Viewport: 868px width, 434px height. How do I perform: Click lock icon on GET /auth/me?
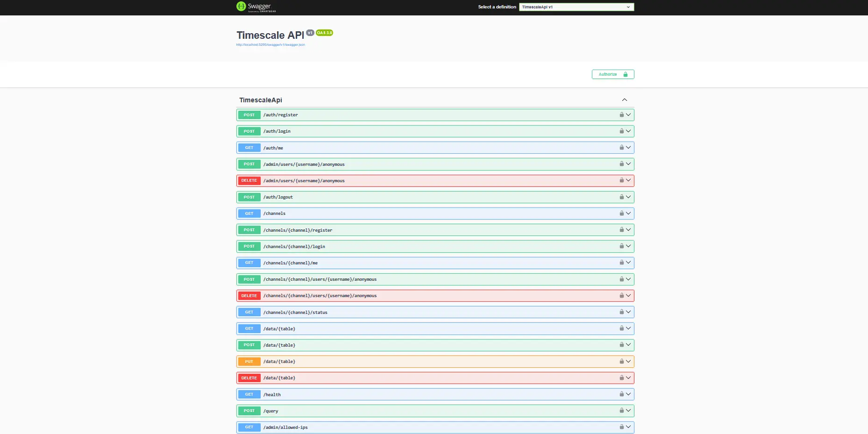(621, 148)
